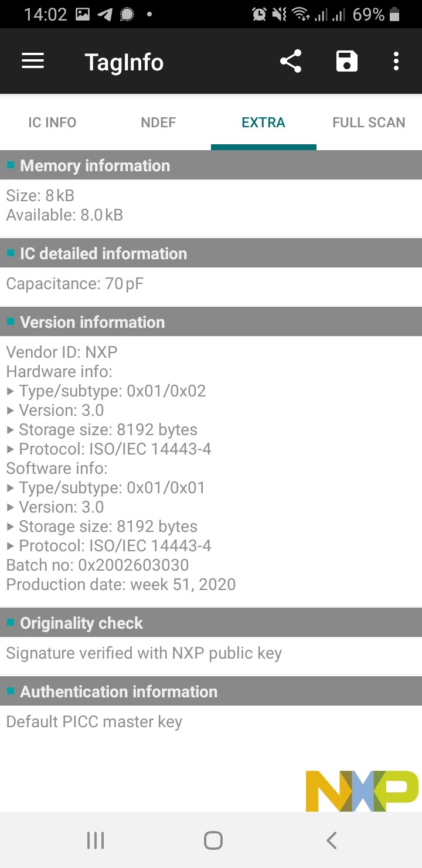The height and width of the screenshot is (868, 422).
Task: Tap the Authentication information section header
Action: tap(211, 691)
